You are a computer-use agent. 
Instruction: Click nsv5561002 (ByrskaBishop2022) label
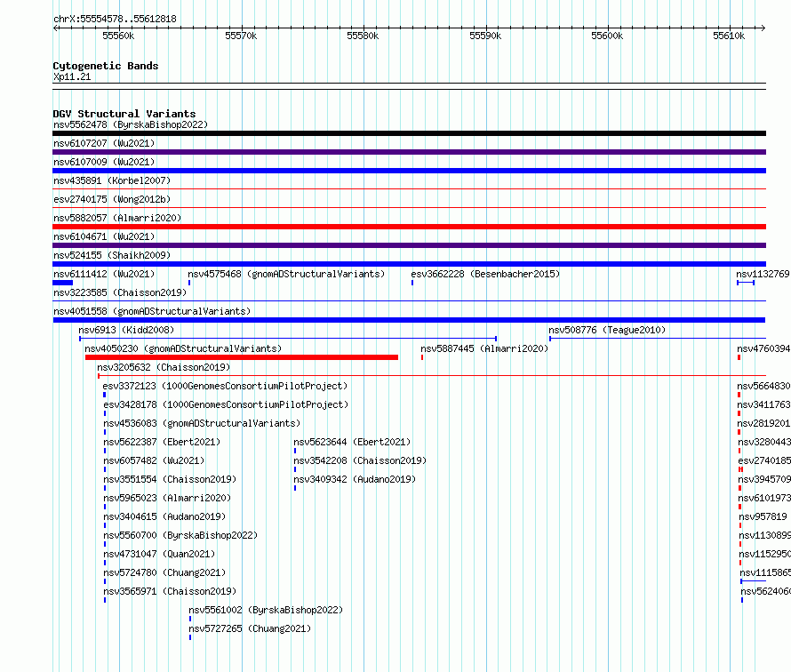pos(266,610)
